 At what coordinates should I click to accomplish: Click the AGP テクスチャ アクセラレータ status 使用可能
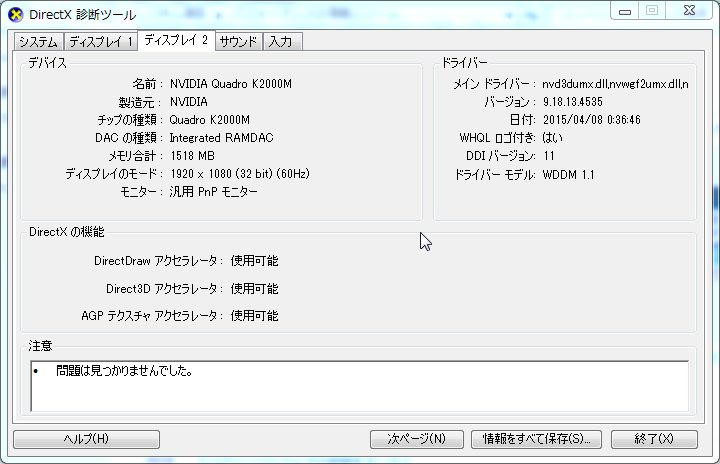coord(254,316)
